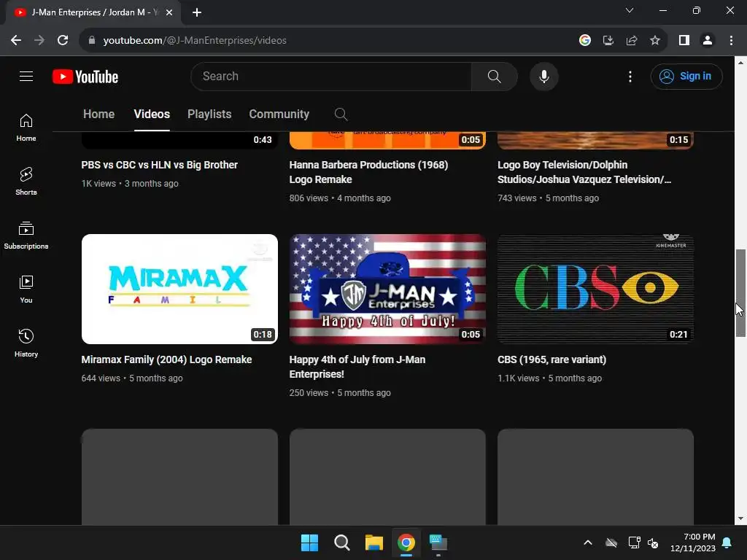Screen dimensions: 747x560
Task: Open YouTube settings three-dot menu
Action: (630, 76)
